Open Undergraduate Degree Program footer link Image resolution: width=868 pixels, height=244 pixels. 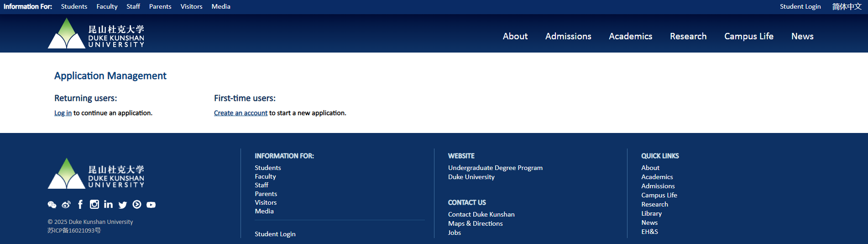tap(495, 168)
